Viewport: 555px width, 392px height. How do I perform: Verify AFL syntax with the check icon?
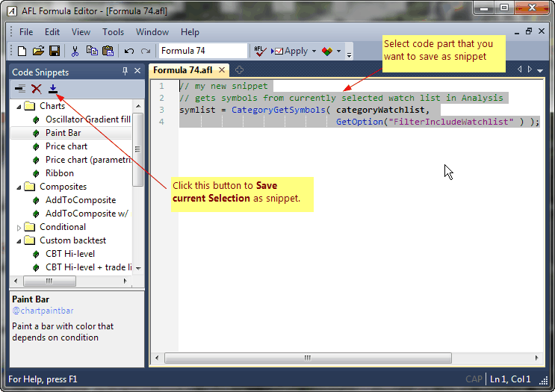tap(260, 51)
